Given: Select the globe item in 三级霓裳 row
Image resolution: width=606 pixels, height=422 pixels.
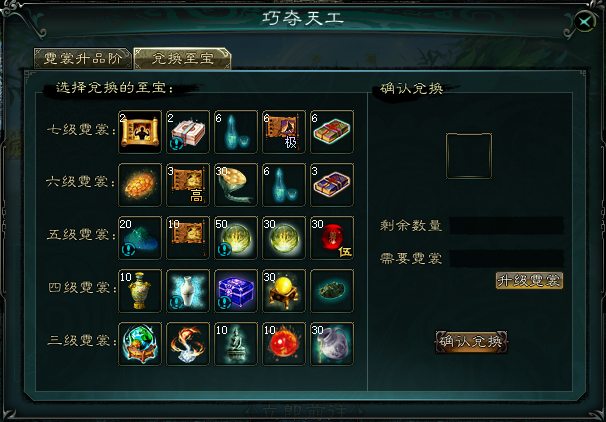Looking at the screenshot, I should [x=140, y=344].
